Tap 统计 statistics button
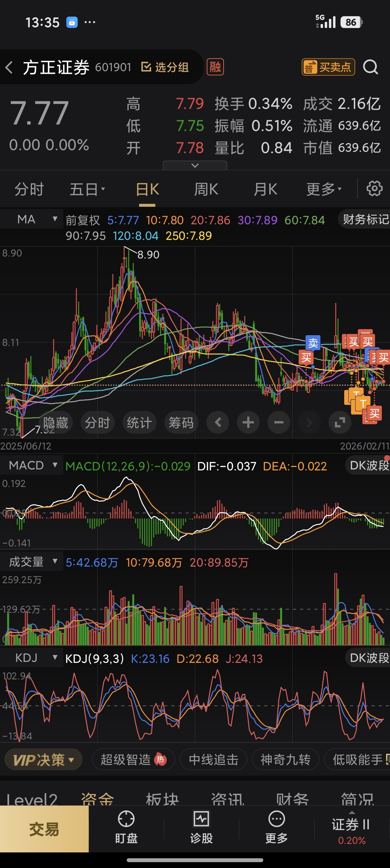Image resolution: width=390 pixels, height=868 pixels. (139, 422)
